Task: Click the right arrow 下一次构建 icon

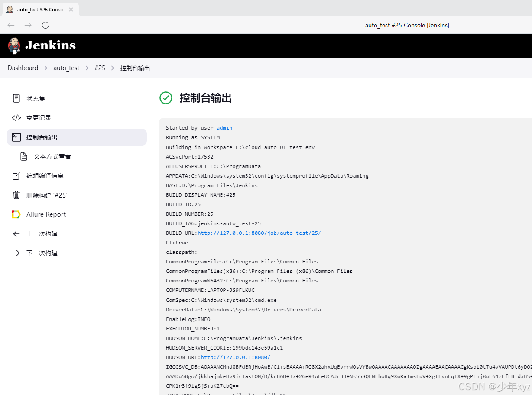Action: click(16, 253)
